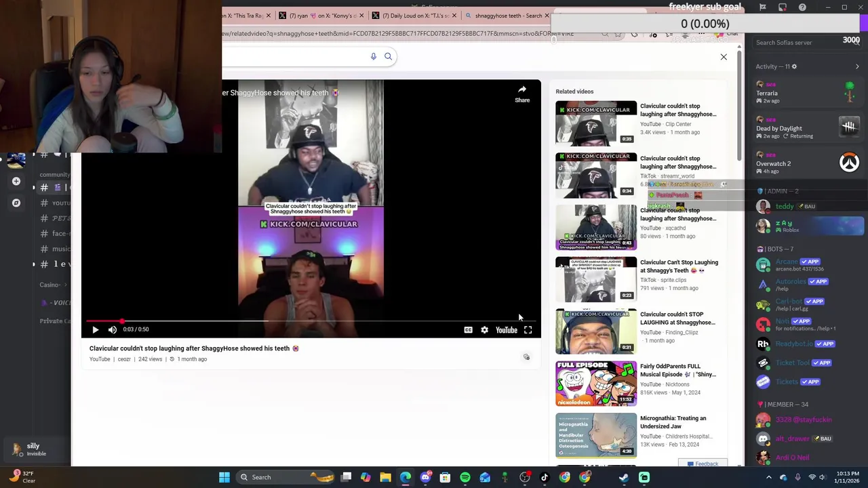Viewport: 868px width, 488px height.
Task: Open Activity settings gear in Discord
Action: coord(794,66)
